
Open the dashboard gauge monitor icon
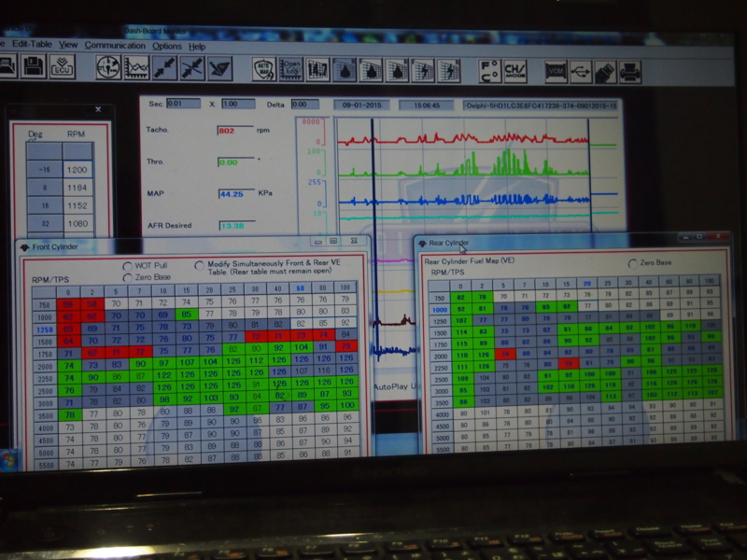click(108, 67)
